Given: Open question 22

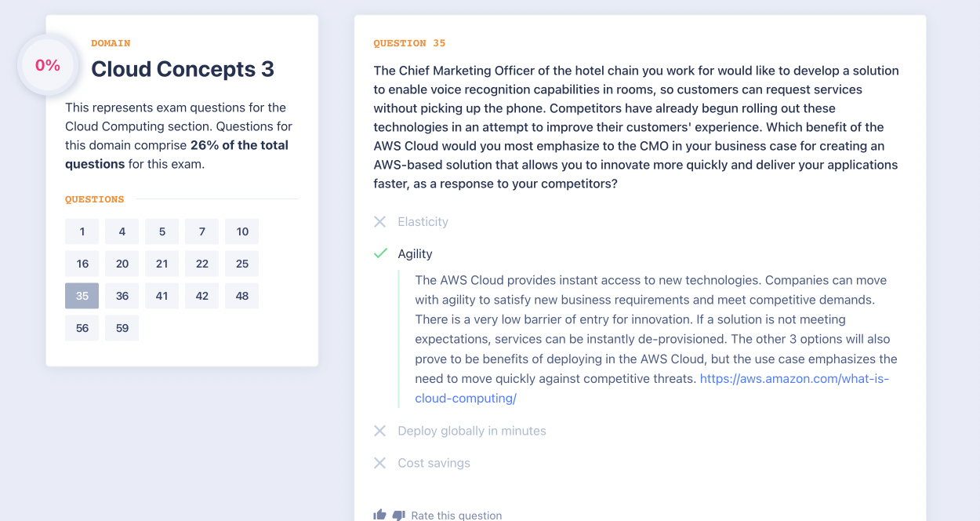Looking at the screenshot, I should coord(202,264).
